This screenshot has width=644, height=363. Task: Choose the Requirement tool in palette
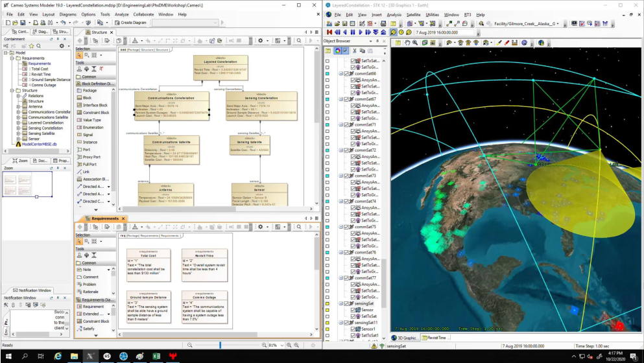click(x=93, y=307)
